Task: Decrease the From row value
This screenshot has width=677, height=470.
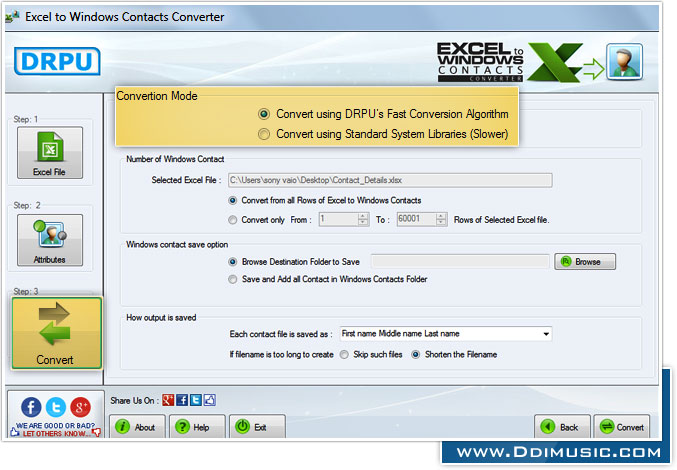Action: pos(364,222)
